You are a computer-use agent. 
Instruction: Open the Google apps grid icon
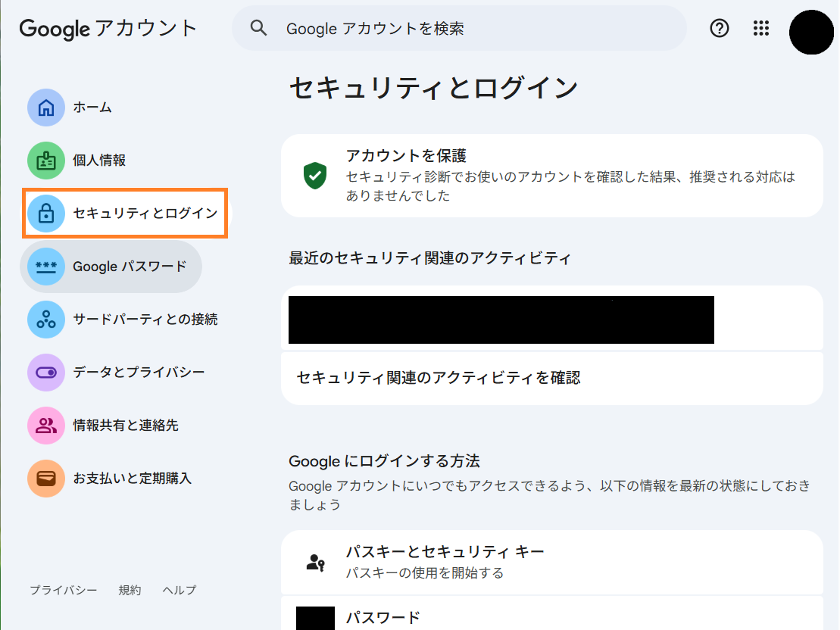tap(760, 28)
